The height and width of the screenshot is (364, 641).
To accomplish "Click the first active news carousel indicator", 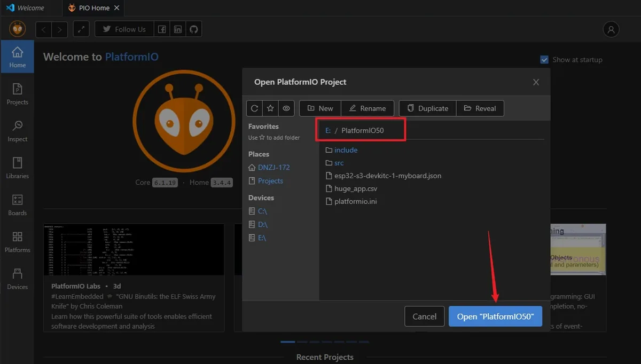I will (287, 342).
